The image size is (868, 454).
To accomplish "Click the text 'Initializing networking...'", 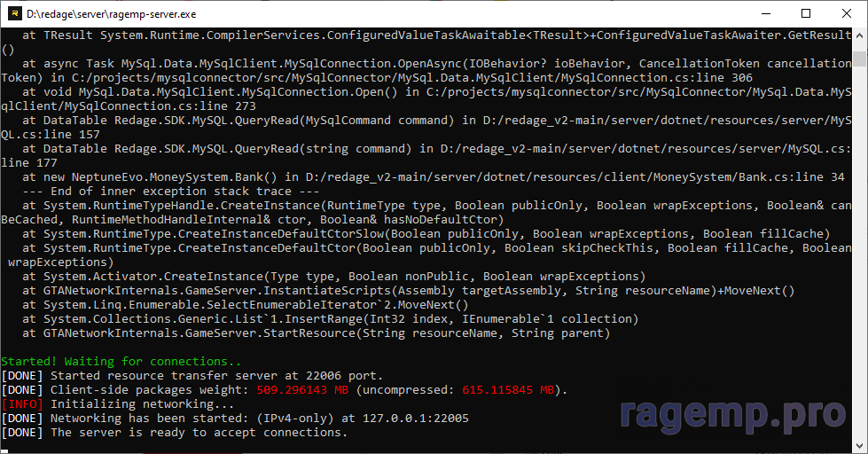I will click(x=142, y=404).
